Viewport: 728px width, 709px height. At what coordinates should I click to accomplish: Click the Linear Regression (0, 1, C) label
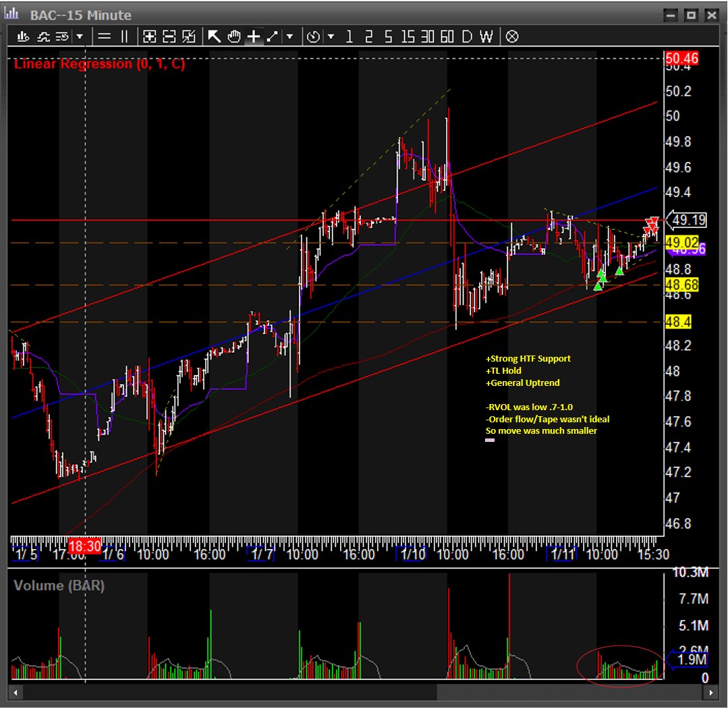[x=99, y=63]
